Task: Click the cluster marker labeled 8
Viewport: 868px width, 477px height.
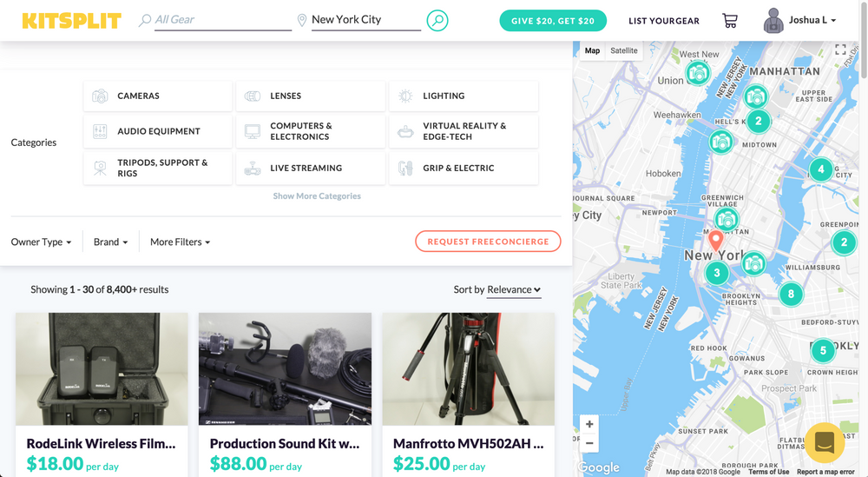Action: [791, 295]
